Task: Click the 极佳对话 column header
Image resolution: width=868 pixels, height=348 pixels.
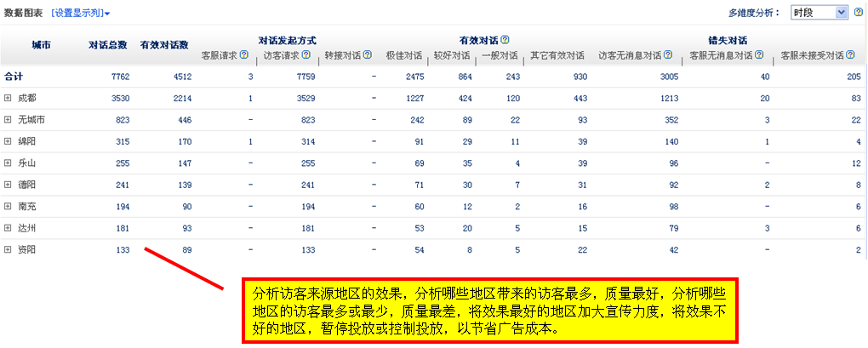Action: [x=403, y=55]
